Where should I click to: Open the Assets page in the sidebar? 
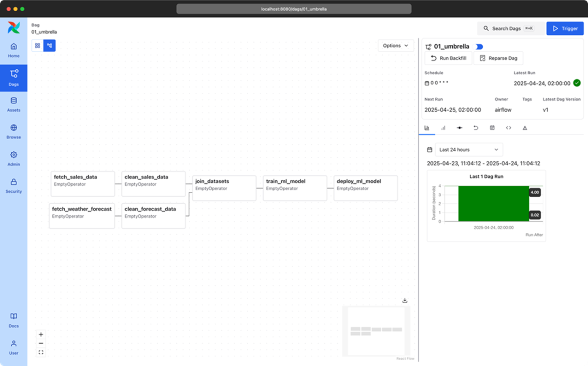[13, 104]
